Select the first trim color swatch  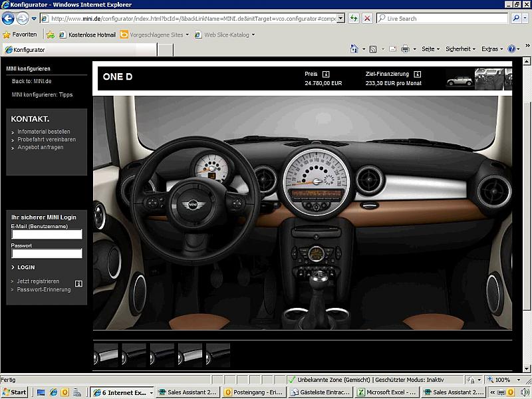pyautogui.click(x=106, y=355)
